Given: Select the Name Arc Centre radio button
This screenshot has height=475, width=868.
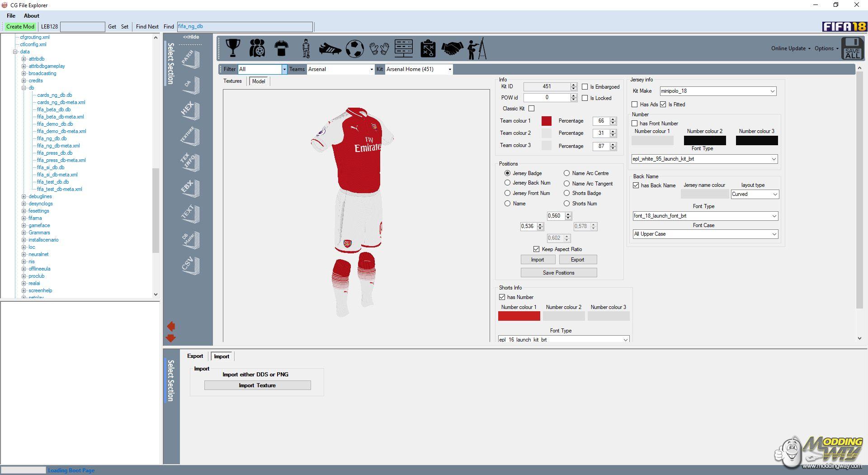Looking at the screenshot, I should (566, 173).
